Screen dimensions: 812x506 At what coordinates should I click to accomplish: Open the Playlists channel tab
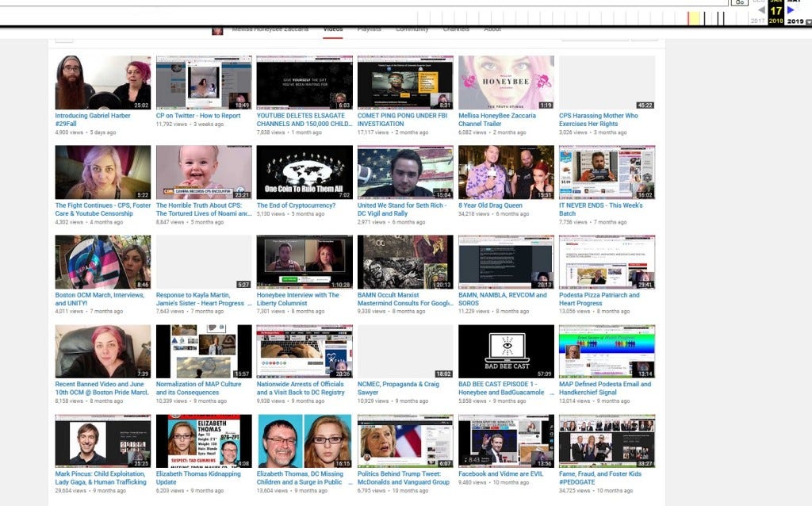tap(370, 29)
